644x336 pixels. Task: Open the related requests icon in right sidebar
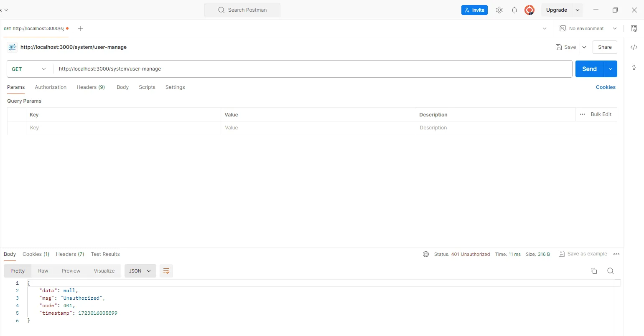click(634, 67)
